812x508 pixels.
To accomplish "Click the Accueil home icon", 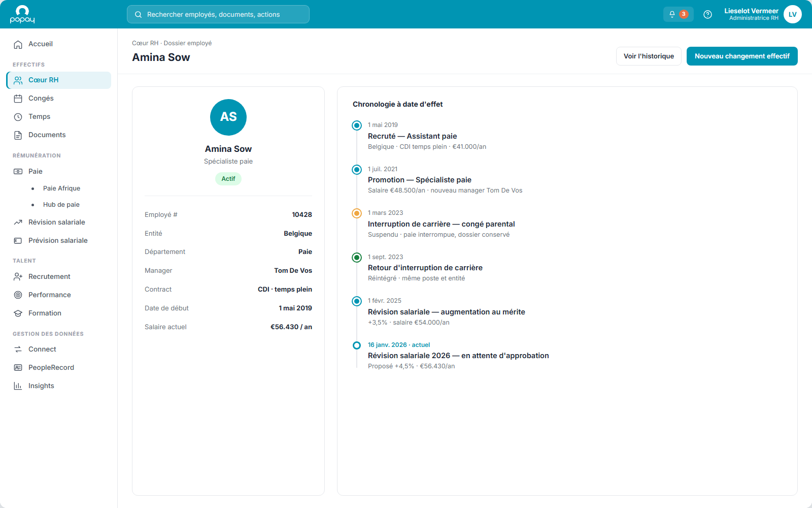I will [x=18, y=44].
